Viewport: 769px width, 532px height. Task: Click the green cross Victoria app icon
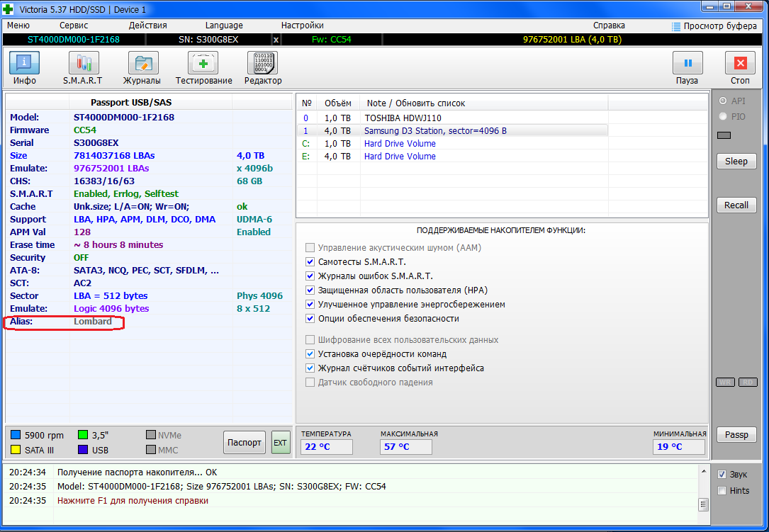tap(8, 9)
